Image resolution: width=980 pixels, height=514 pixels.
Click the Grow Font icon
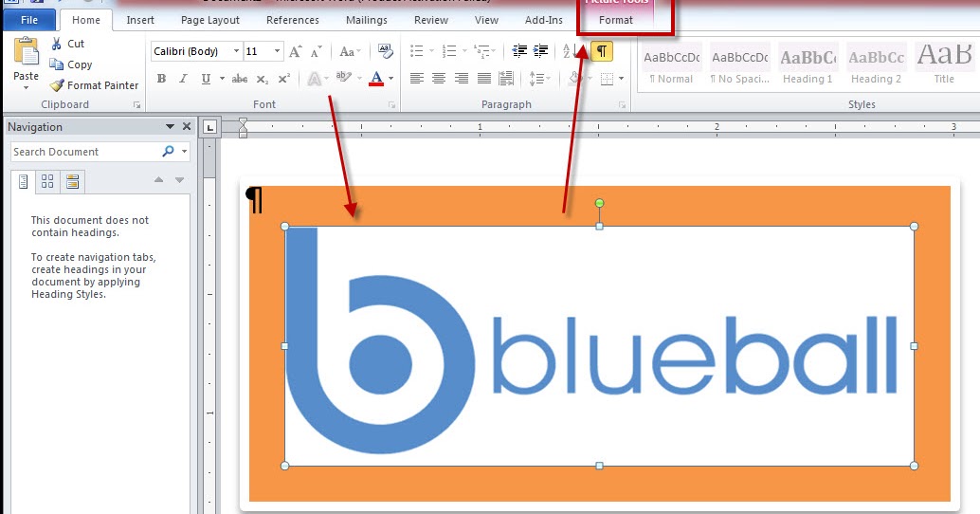click(x=296, y=51)
